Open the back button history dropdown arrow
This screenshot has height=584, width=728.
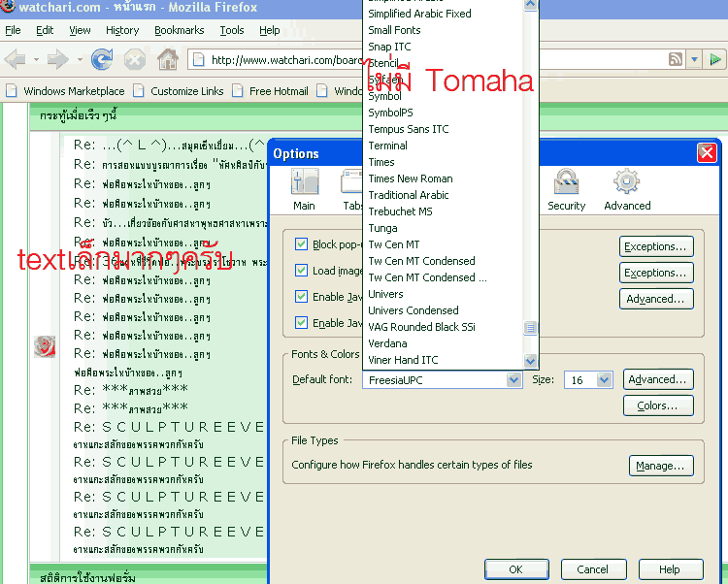click(x=36, y=59)
